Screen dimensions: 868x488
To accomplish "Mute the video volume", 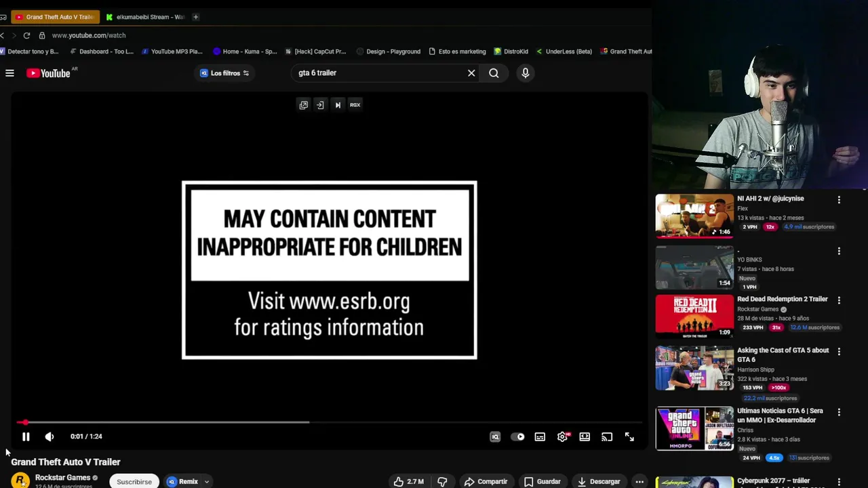I will (x=50, y=437).
